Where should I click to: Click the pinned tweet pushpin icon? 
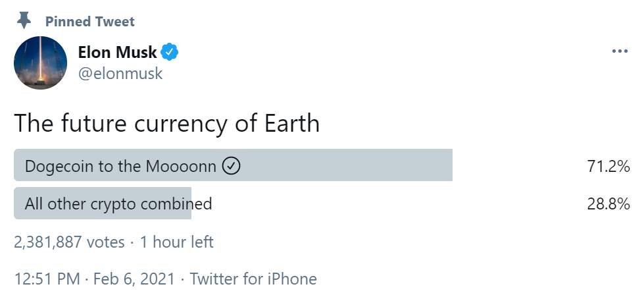[24, 20]
